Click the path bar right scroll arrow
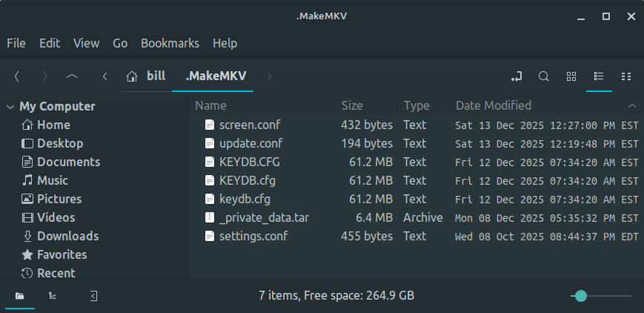Viewport: 644px width, 313px height. [269, 76]
